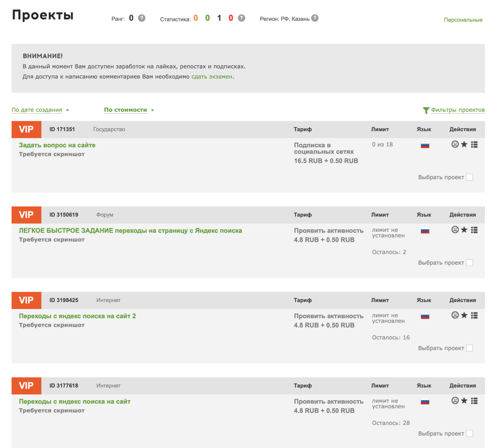Viewport: 497px width, 448px height.
Task: Open project Переходы с яндекс поиска на сайт 2
Action: [77, 316]
